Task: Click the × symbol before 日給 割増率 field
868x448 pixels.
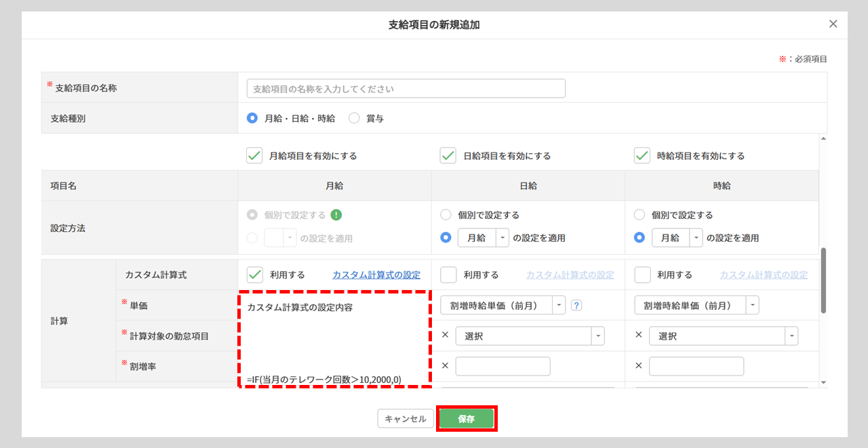Action: pos(446,365)
